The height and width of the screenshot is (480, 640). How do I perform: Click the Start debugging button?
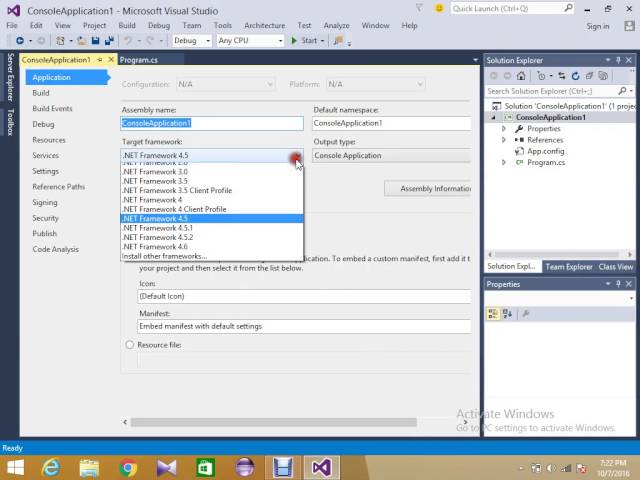click(304, 40)
